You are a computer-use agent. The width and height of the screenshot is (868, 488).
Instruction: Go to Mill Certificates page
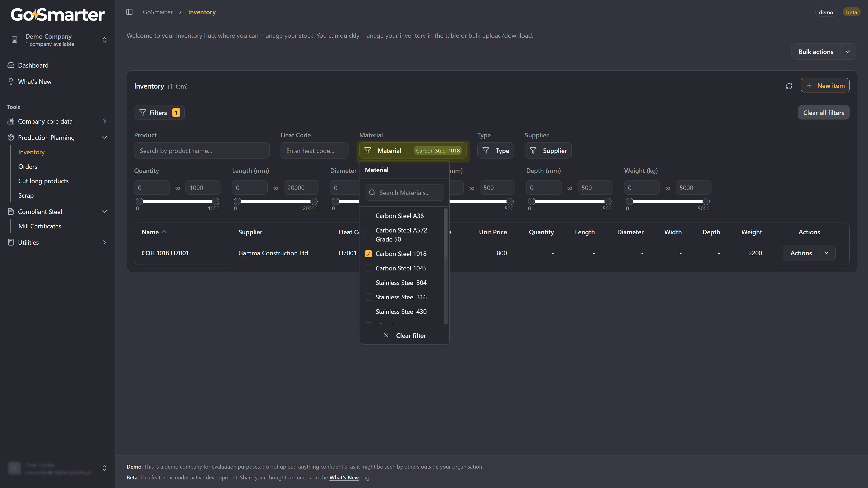coord(40,226)
